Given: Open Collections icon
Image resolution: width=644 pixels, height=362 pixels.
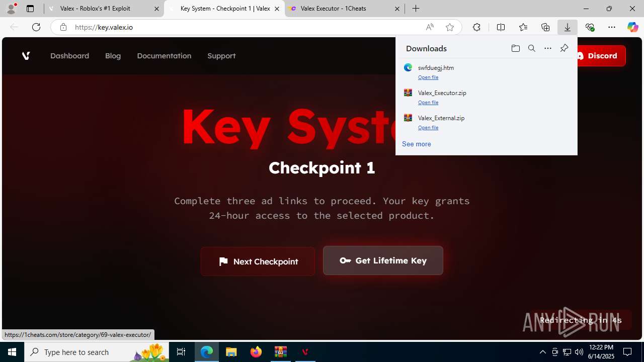Looking at the screenshot, I should coord(545,27).
